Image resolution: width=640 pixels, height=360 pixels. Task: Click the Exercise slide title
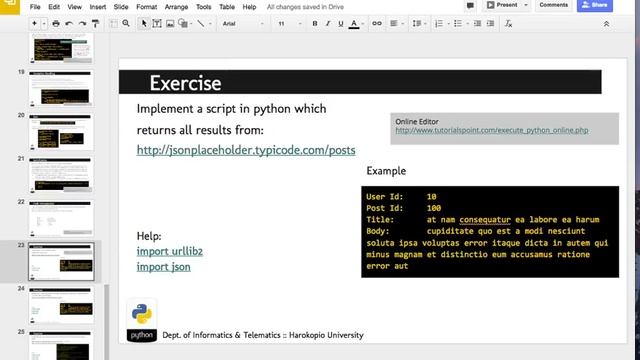pos(185,83)
